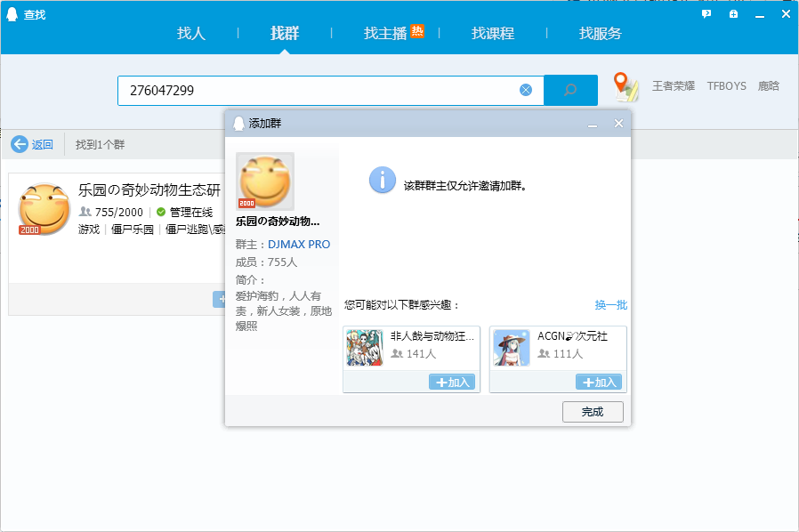Screen dimensions: 799x532
Task: Switch to the 找人 tab
Action: click(191, 34)
